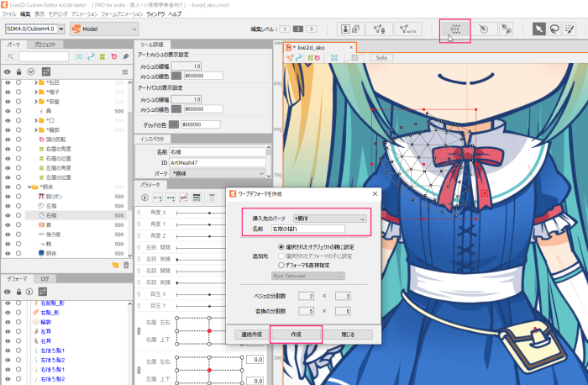Select the lasso selection tool
The width and height of the screenshot is (588, 385).
(x=554, y=29)
